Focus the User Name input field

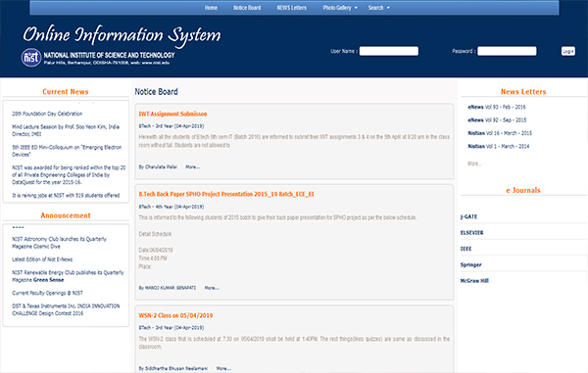[x=389, y=51]
